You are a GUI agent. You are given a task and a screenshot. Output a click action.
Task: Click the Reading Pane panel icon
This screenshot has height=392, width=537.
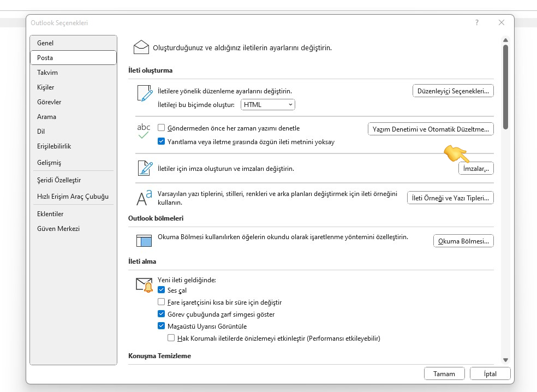click(x=143, y=240)
